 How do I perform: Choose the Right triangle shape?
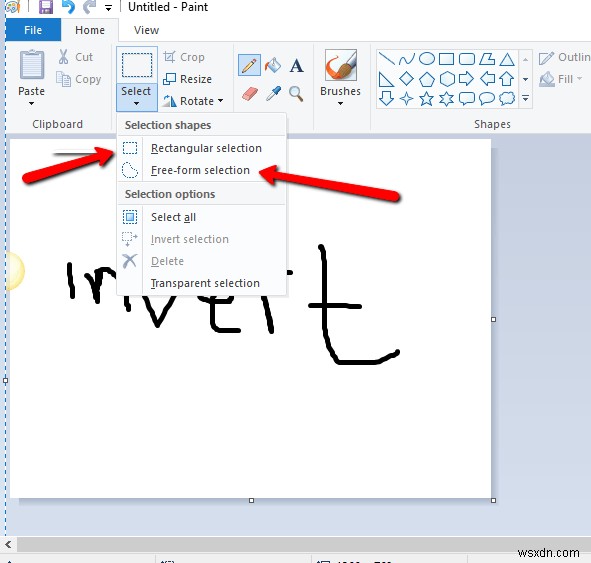pyautogui.click(x=386, y=79)
